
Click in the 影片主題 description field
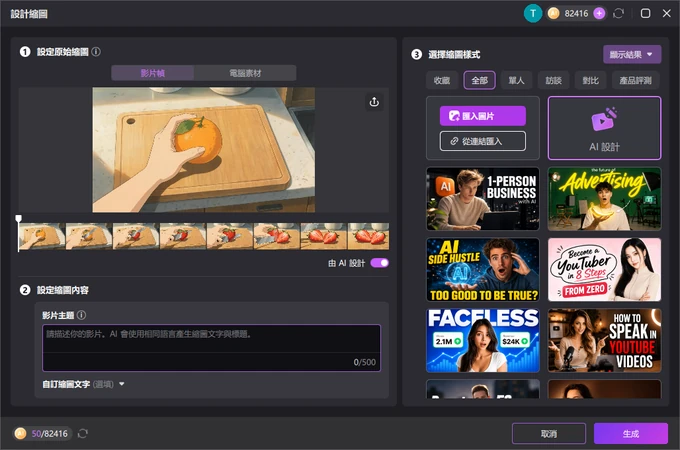tap(212, 348)
